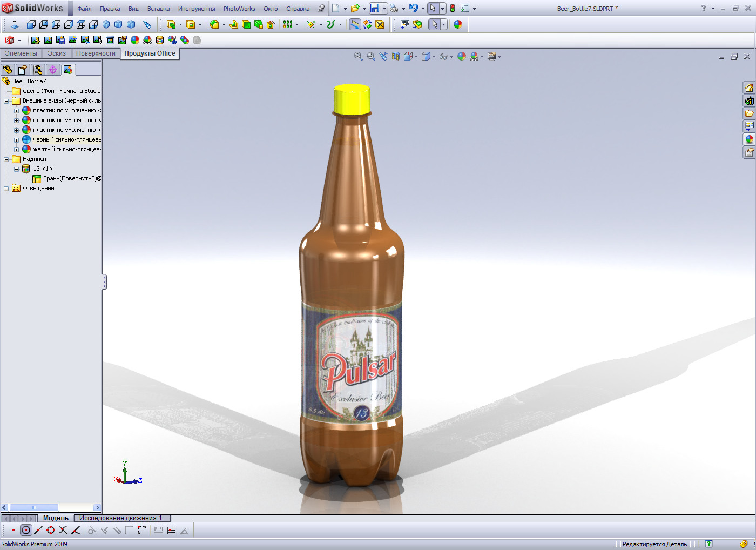The width and height of the screenshot is (756, 550).
Task: Click the Edit Appearance color ball icon
Action: 462,56
